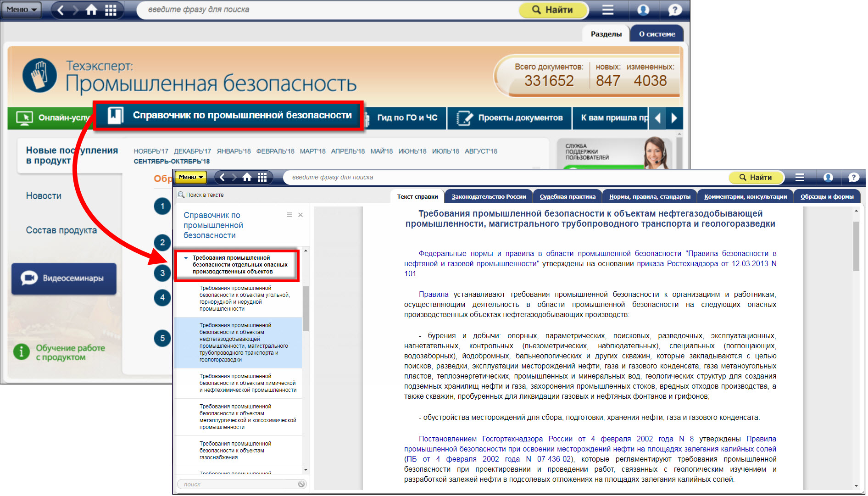Open the Видеосеминары button
The height and width of the screenshot is (496, 868).
(x=64, y=279)
